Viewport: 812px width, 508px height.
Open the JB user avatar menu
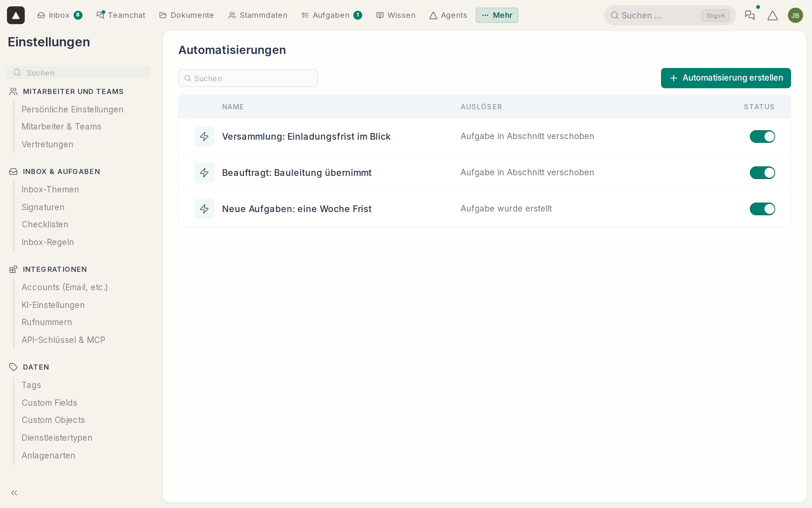pyautogui.click(x=795, y=15)
